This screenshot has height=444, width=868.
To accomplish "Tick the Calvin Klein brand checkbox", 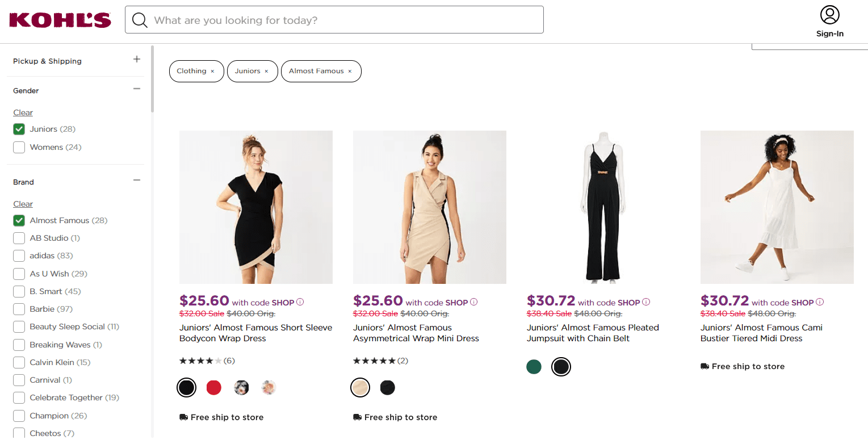I will point(19,363).
